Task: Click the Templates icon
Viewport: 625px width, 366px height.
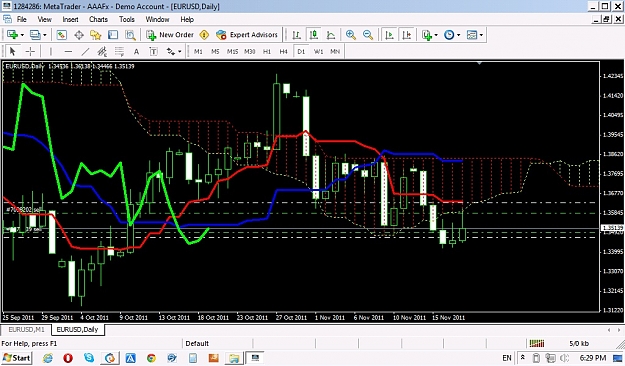Action: [x=472, y=35]
